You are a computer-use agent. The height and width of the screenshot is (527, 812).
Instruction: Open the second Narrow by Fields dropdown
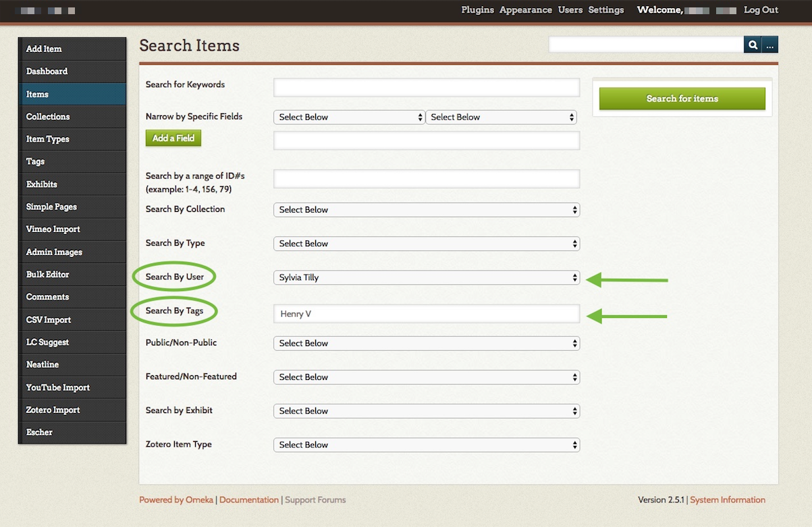[x=501, y=117]
